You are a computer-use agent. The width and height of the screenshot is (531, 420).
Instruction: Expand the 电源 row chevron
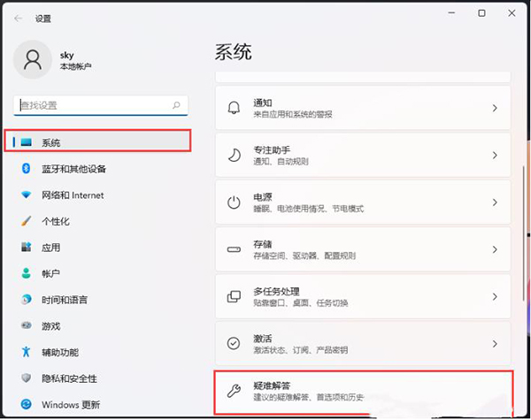pos(495,202)
